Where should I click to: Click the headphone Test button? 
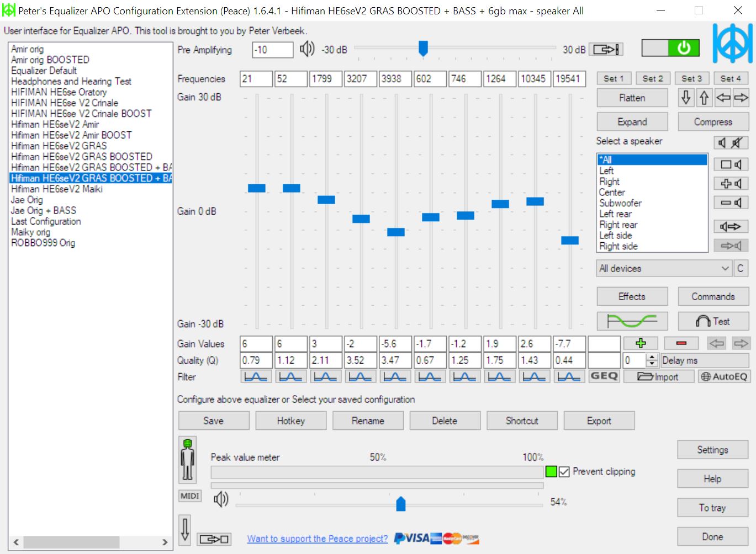713,321
